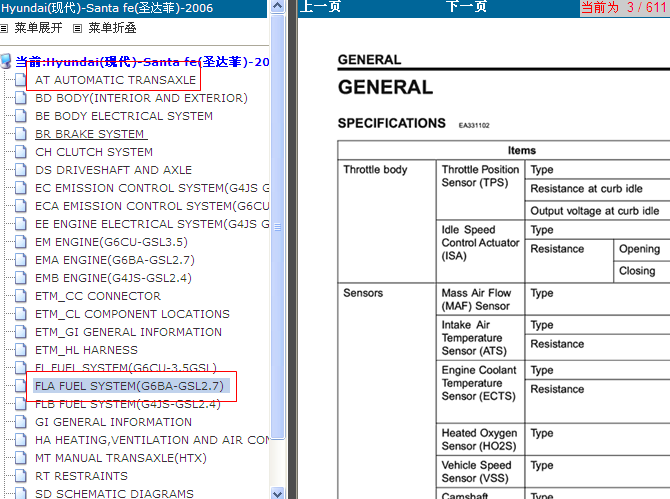Click the page icon for EE ENGINE ELECTRICAL SYSTEM
The width and height of the screenshot is (670, 499).
tap(21, 224)
